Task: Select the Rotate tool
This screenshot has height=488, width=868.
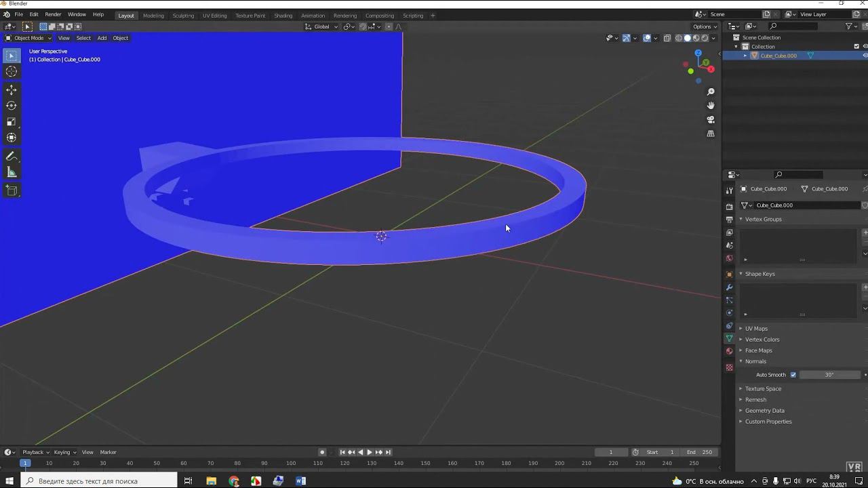Action: (x=12, y=106)
